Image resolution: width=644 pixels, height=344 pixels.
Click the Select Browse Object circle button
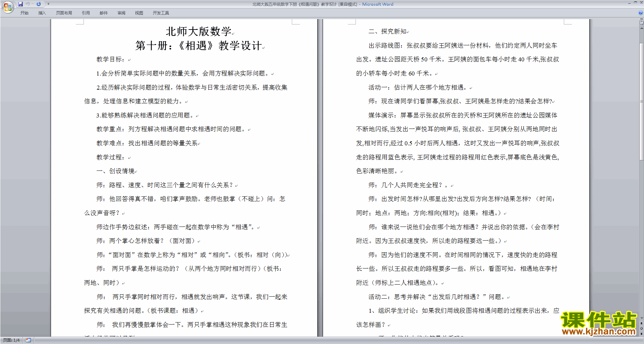pos(642,329)
